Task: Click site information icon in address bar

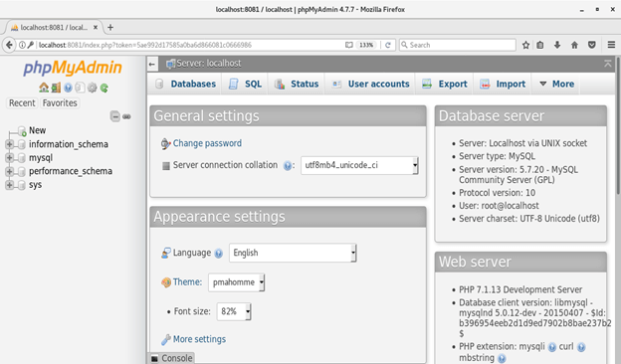Action: click(22, 45)
